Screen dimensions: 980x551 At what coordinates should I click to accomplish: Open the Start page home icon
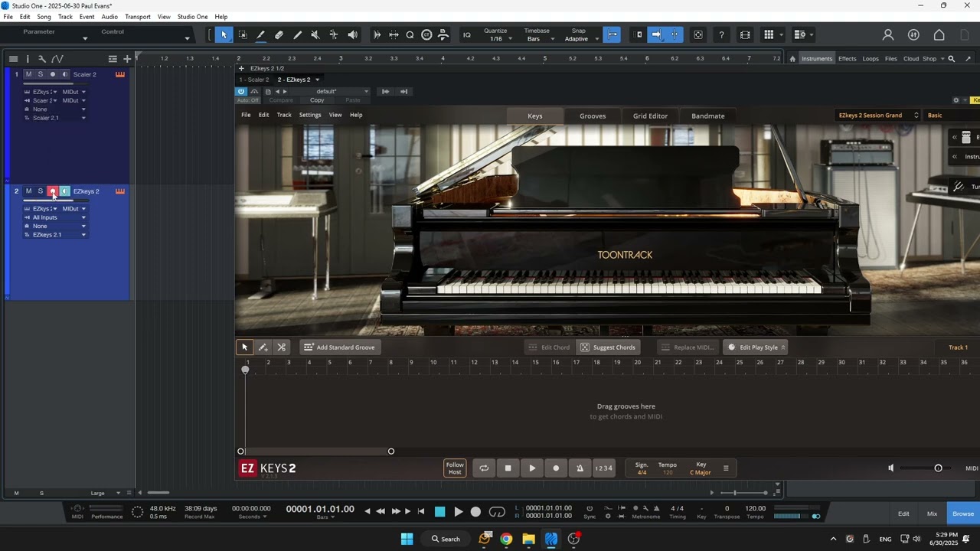click(939, 34)
